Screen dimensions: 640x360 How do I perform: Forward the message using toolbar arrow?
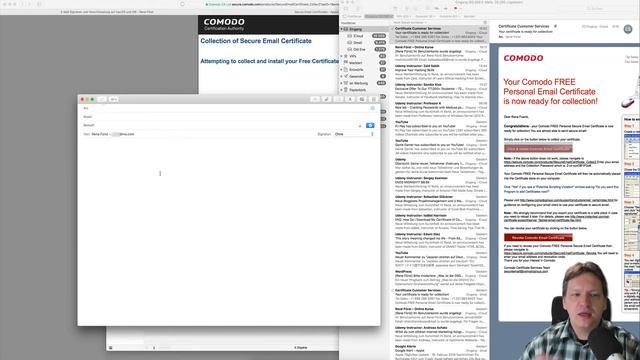446,8
